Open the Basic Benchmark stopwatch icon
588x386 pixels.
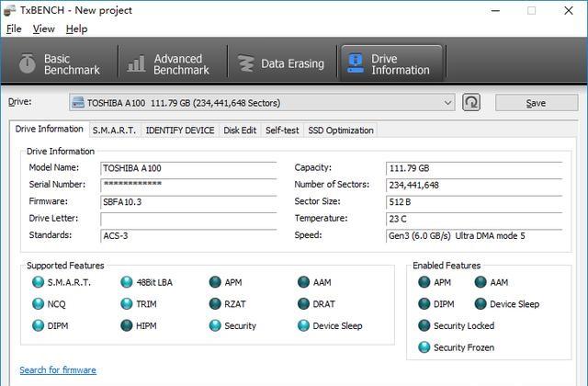tap(28, 63)
